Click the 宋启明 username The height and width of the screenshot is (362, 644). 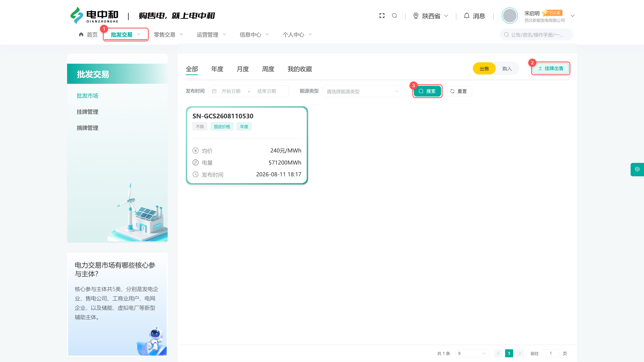click(532, 13)
